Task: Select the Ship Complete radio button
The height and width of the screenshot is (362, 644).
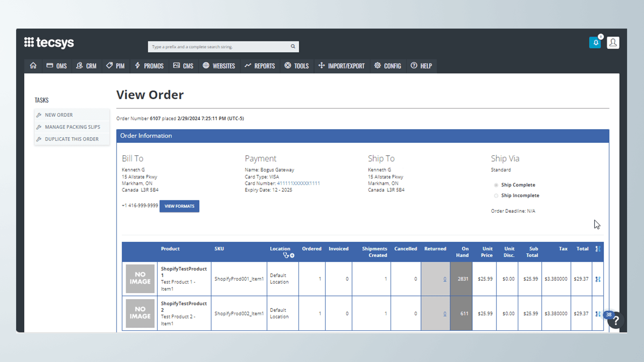Action: coord(496,185)
